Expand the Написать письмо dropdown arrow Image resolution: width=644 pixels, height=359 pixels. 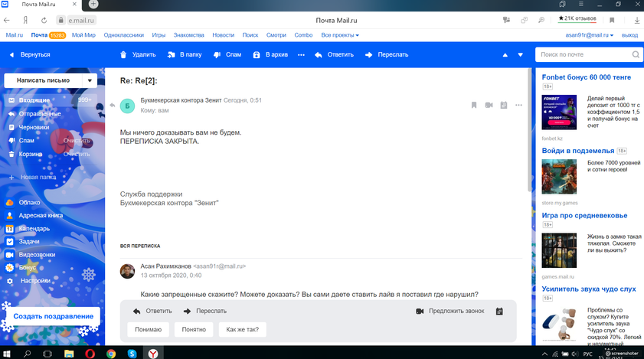click(x=90, y=80)
